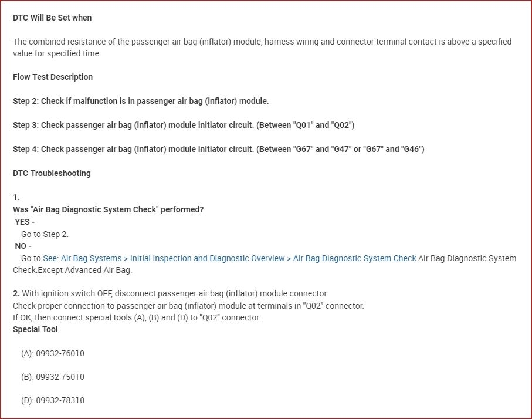
Task: Select the "Flow Test Description" heading
Action: click(53, 77)
